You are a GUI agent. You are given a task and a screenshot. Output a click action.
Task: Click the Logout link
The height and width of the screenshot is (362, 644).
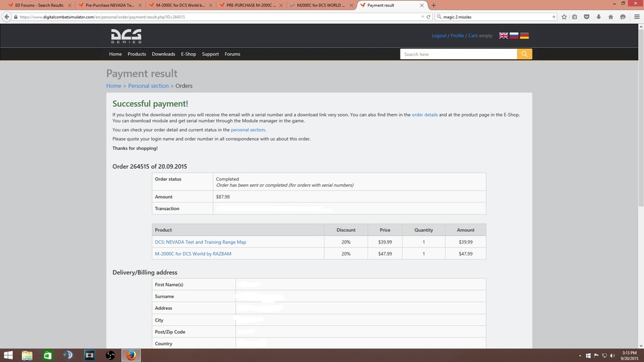click(439, 35)
